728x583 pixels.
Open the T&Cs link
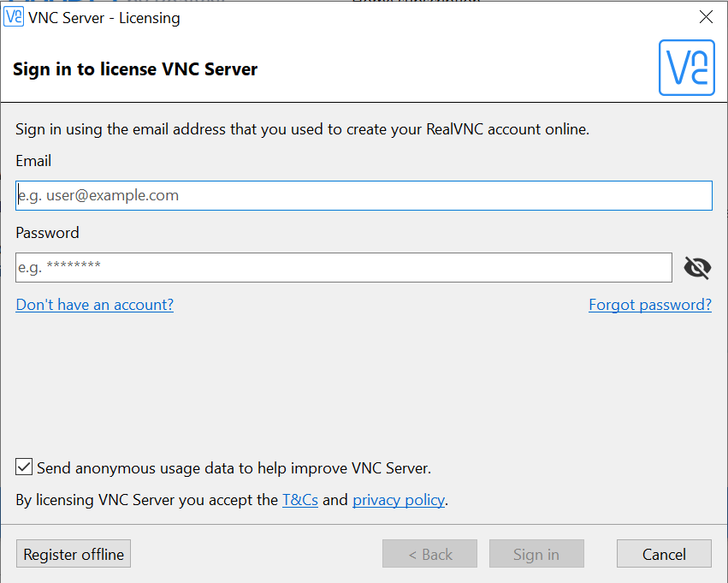300,500
